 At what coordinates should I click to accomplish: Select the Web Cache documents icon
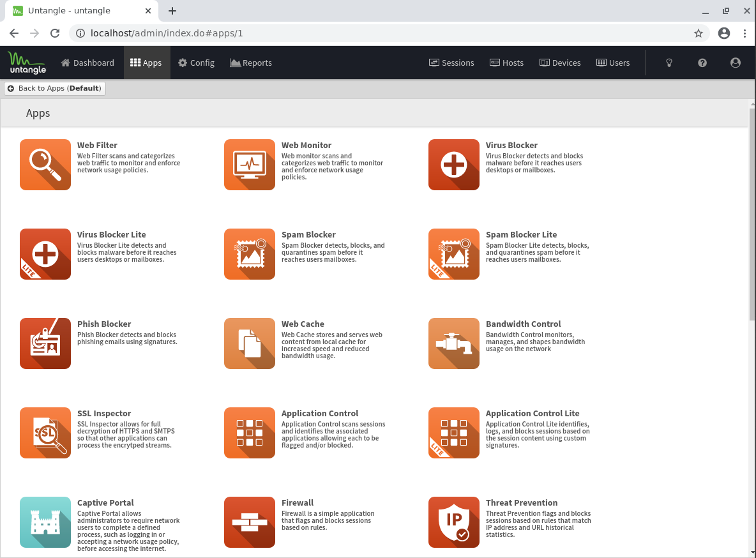click(x=250, y=343)
